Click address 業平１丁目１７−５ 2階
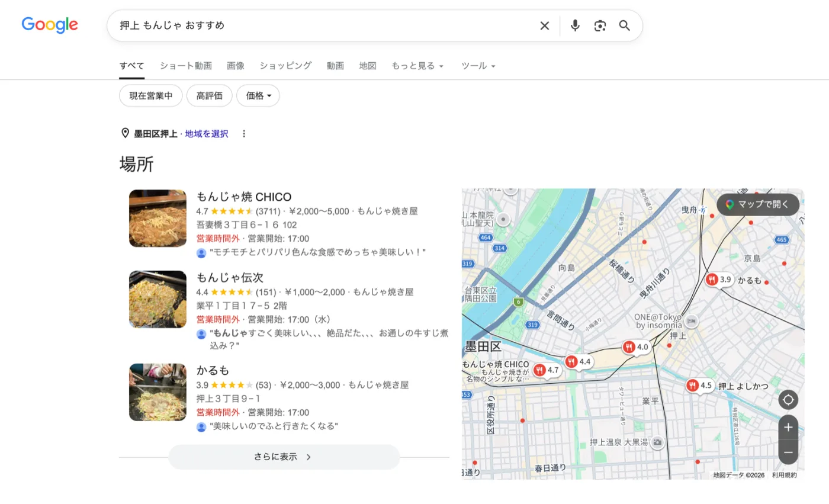 click(x=242, y=306)
